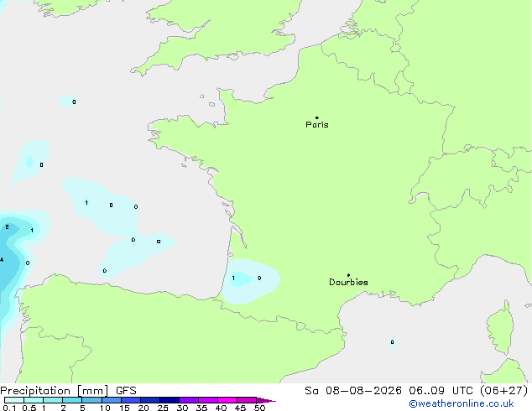Viewport: 532px width, 411px height.
Task: Pick the 0.5 mm light cyan legend swatch
Action: [x=34, y=400]
